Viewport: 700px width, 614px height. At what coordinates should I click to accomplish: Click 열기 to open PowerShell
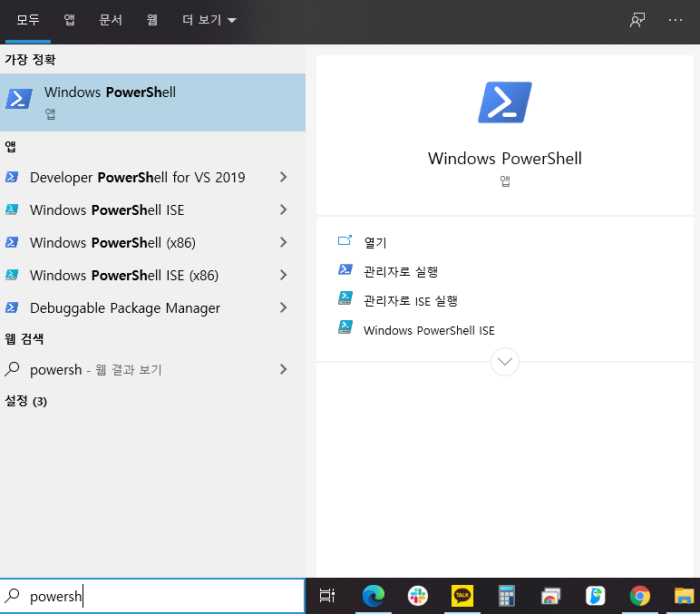[375, 242]
